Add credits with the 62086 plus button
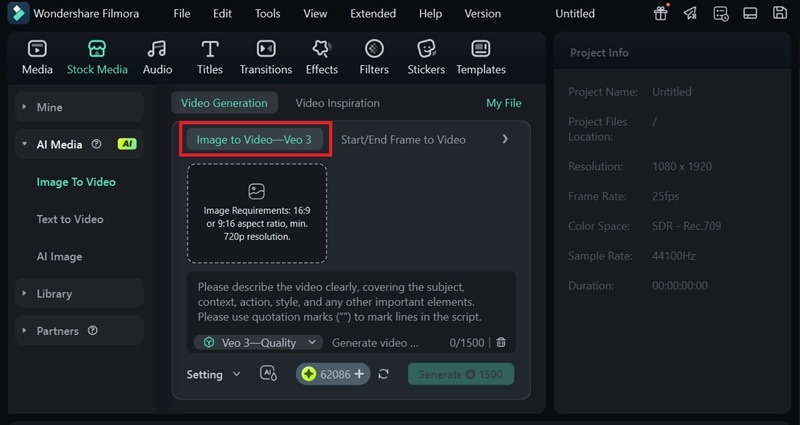The height and width of the screenshot is (425, 800). pyautogui.click(x=359, y=374)
